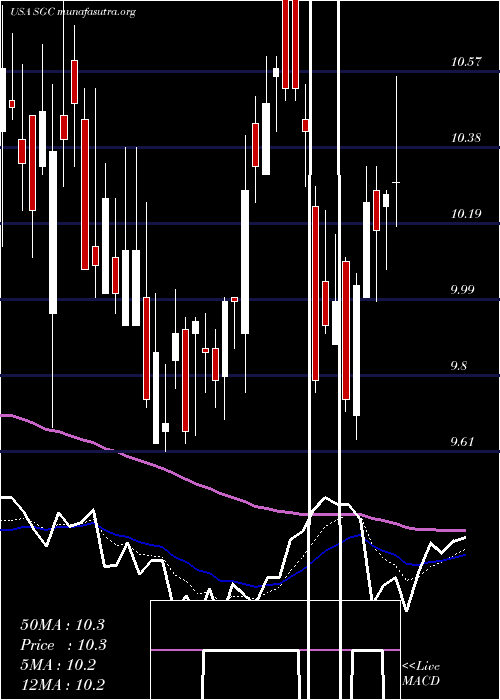Click the 10.19 price level label
This screenshot has height=700, width=500.
tap(466, 214)
